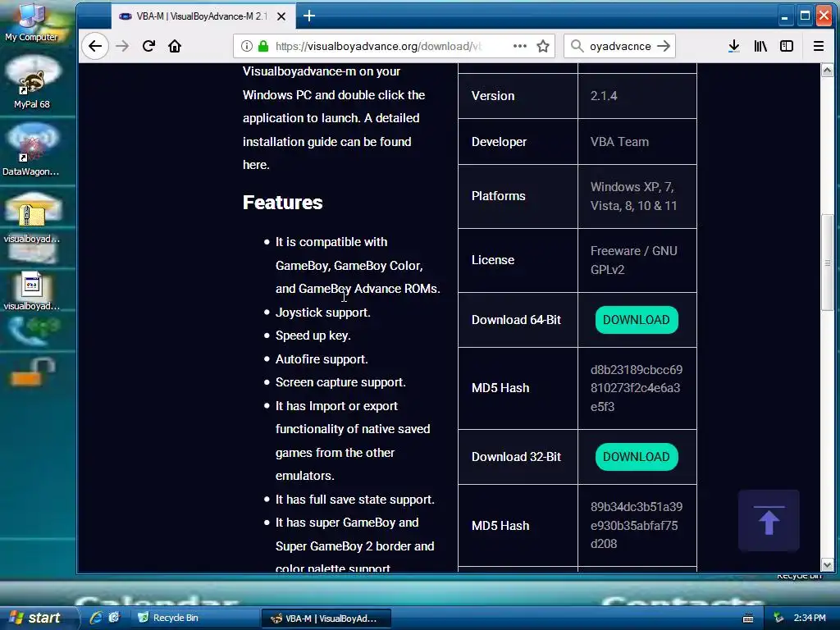Click the keyboard icon in taskbar
Image resolution: width=840 pixels, height=630 pixels.
coord(748,619)
